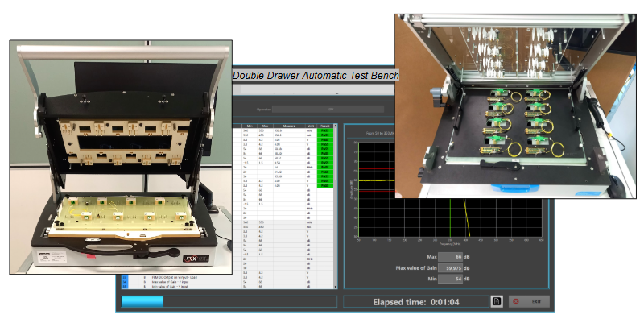Viewport: 644px width, 323px height.
Task: Click the red icon on EXIT button
Action: tap(516, 301)
